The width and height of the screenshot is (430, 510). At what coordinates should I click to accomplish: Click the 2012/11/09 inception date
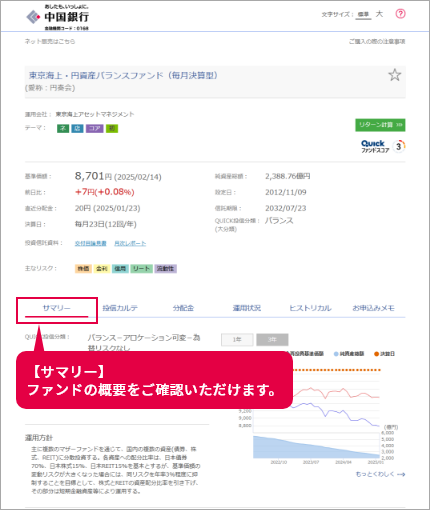[286, 192]
